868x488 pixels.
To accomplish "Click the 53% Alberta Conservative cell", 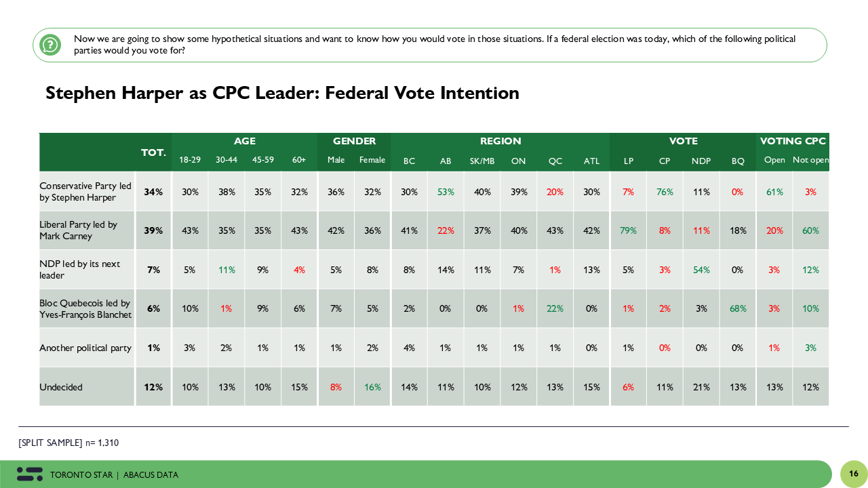I will (x=446, y=192).
